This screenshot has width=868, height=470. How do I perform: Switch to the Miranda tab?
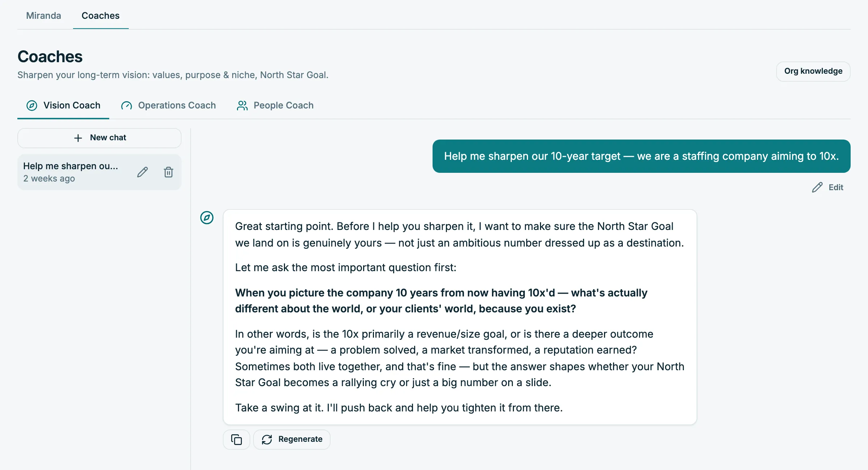pyautogui.click(x=43, y=16)
